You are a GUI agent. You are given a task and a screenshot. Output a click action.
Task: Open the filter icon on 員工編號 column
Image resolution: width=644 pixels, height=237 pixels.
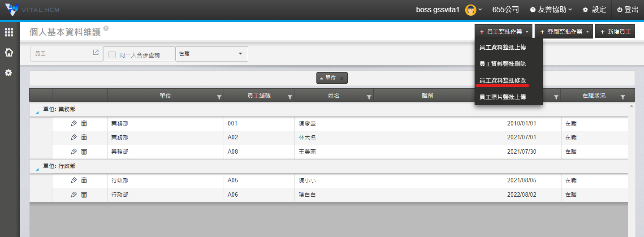click(x=290, y=97)
